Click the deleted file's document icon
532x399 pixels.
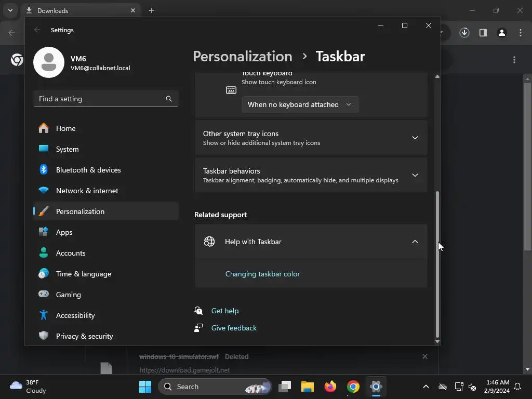(x=106, y=368)
